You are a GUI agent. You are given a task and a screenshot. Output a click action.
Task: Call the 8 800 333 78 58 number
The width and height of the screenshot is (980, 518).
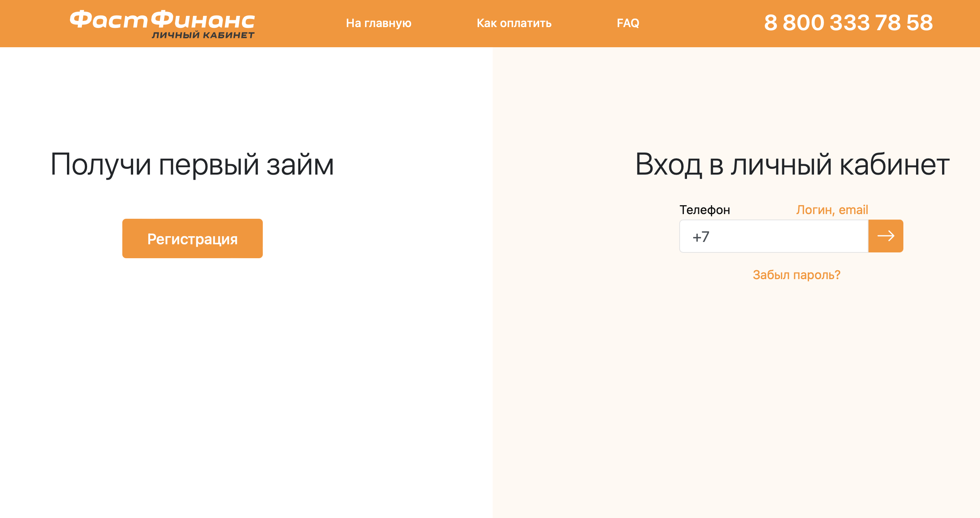coord(848,23)
